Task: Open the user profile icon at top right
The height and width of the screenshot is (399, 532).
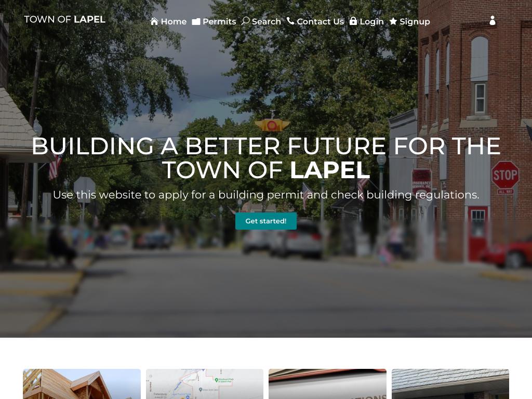Action: 493,21
